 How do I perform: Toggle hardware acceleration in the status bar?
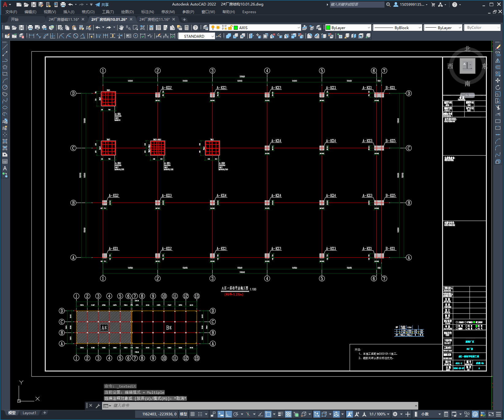tap(475, 414)
